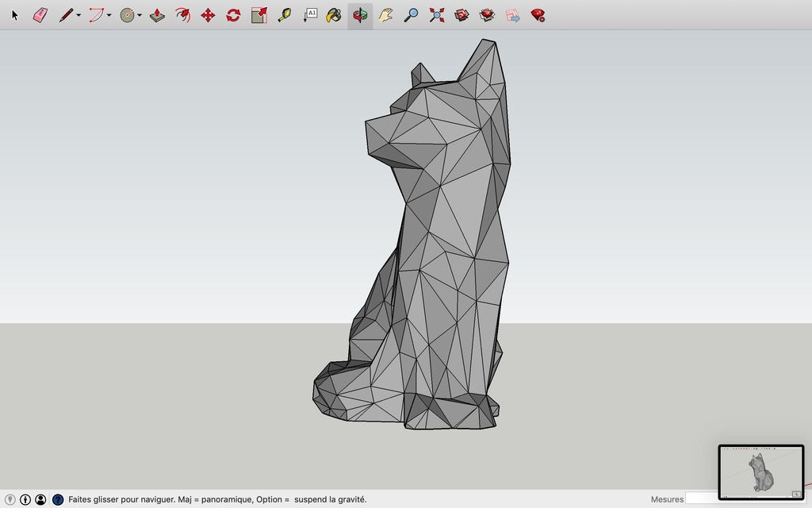This screenshot has width=812, height=508.
Task: Choose the Move tool
Action: (209, 13)
